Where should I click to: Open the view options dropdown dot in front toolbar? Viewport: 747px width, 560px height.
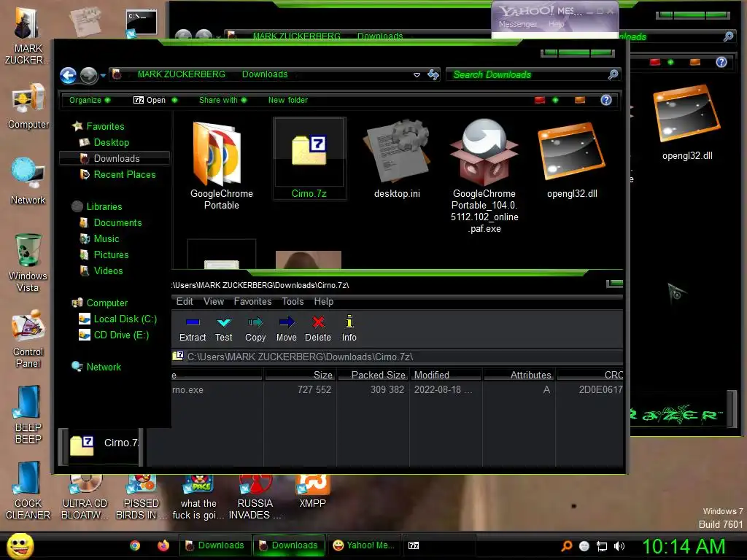click(555, 100)
